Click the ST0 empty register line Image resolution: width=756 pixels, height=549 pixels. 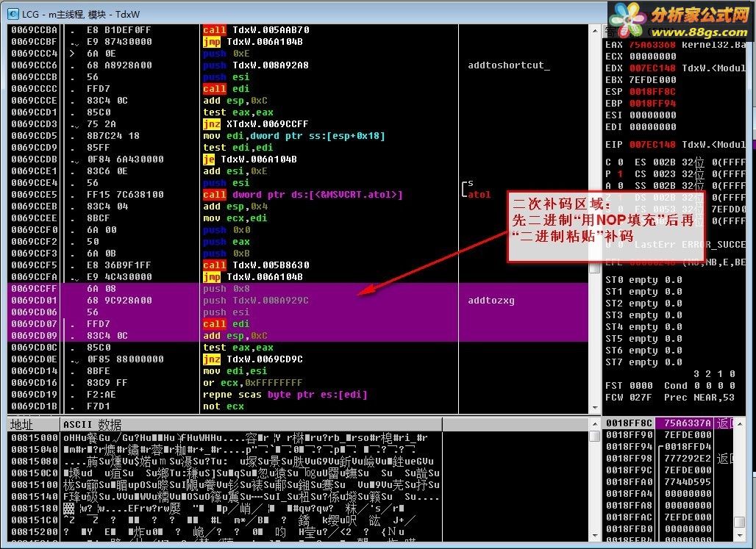point(643,279)
